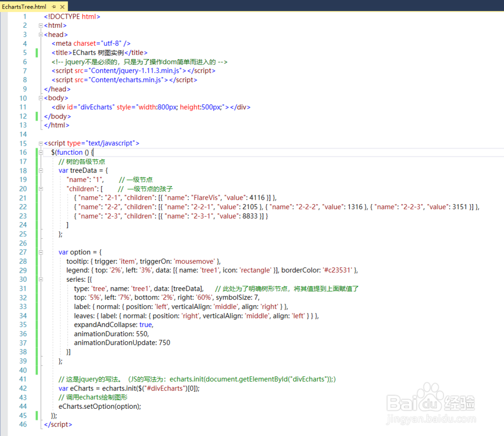The width and height of the screenshot is (504, 436).
Task: Click the eCharts.setOption(option); statement
Action: pos(100,406)
